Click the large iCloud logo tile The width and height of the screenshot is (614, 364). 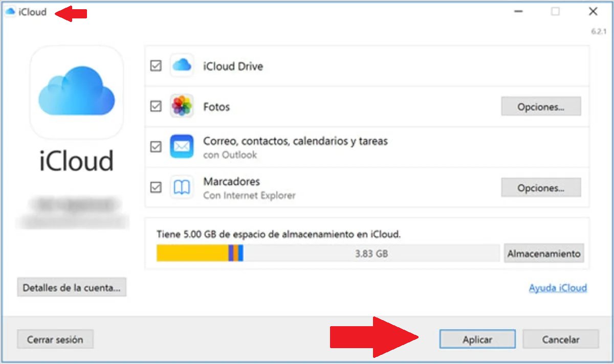click(x=76, y=93)
